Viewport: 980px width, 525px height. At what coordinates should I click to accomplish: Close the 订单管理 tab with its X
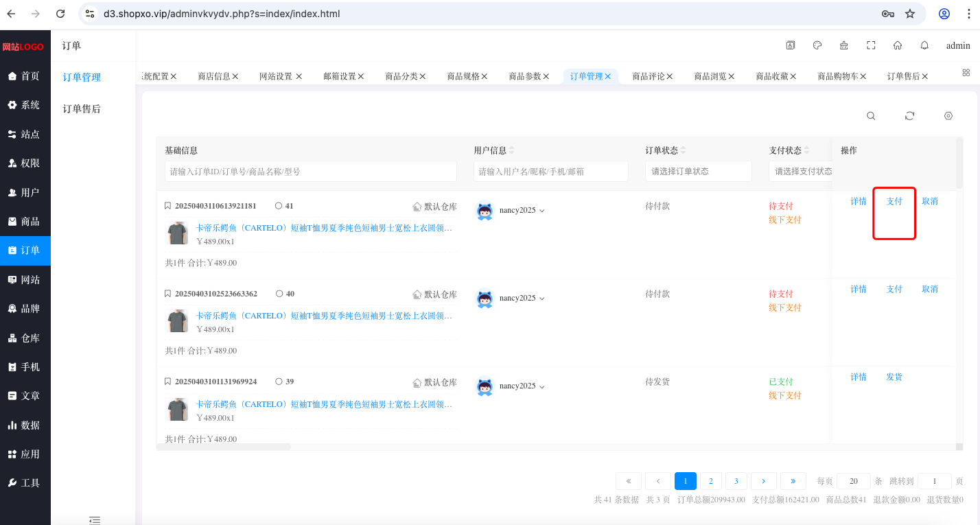[x=608, y=76]
